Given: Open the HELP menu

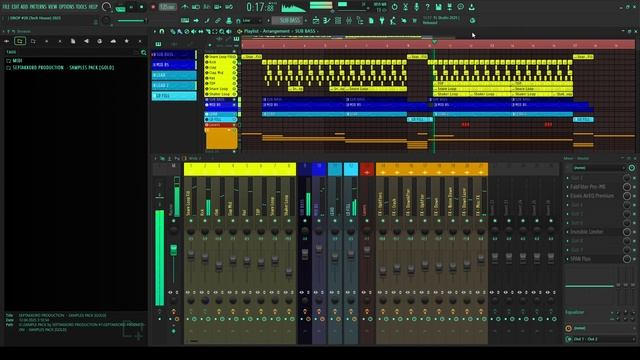Looking at the screenshot, I should 93,7.
